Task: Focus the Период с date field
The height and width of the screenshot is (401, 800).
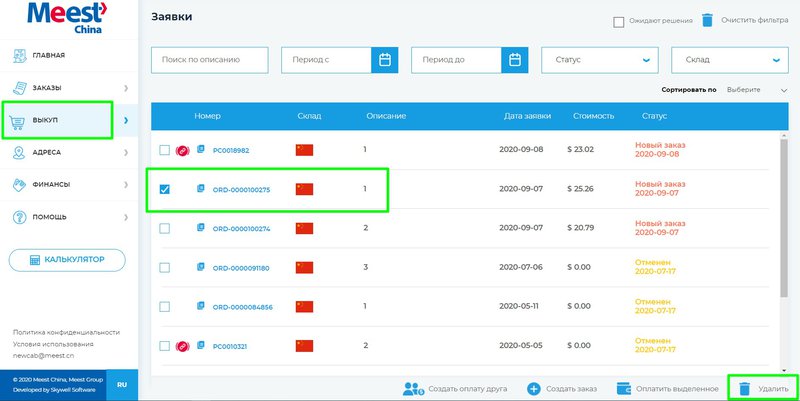Action: click(x=326, y=60)
